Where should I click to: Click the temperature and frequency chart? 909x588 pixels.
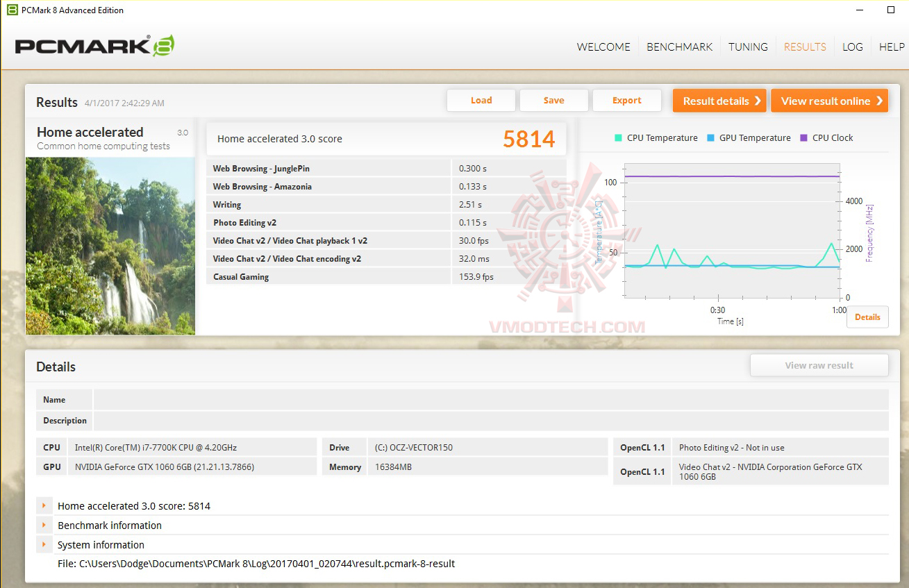(x=732, y=230)
